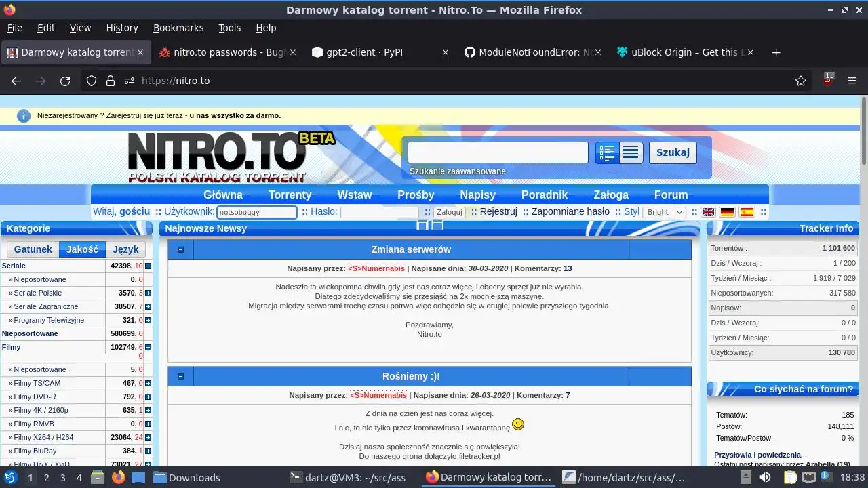The height and width of the screenshot is (488, 868).
Task: Switch to the nitro.to passwords tab
Action: (x=226, y=52)
